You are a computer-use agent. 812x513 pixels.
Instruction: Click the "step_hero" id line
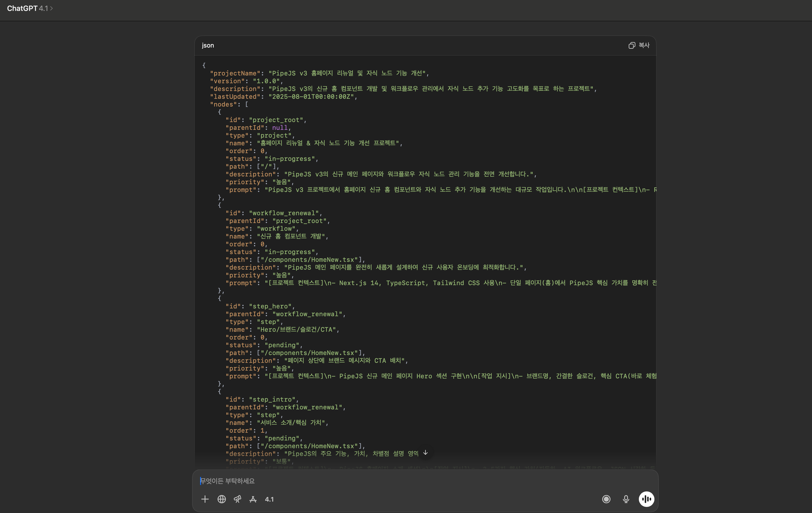pos(260,306)
